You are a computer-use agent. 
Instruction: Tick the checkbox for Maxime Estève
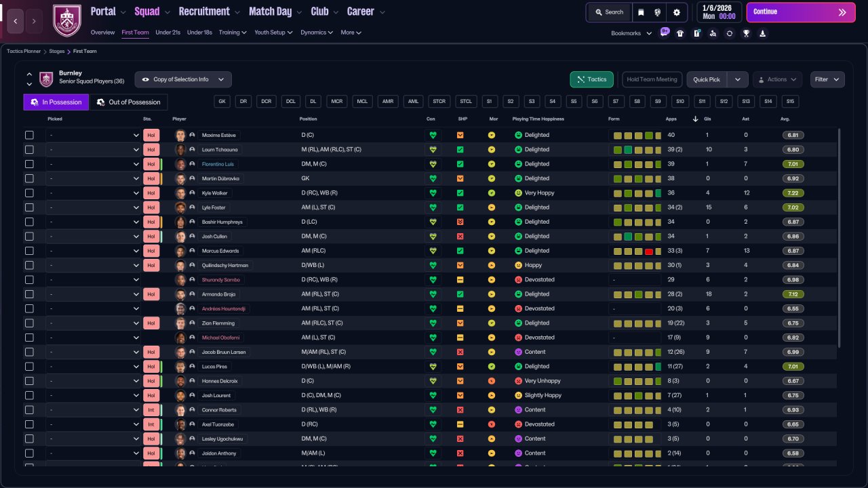tap(29, 135)
